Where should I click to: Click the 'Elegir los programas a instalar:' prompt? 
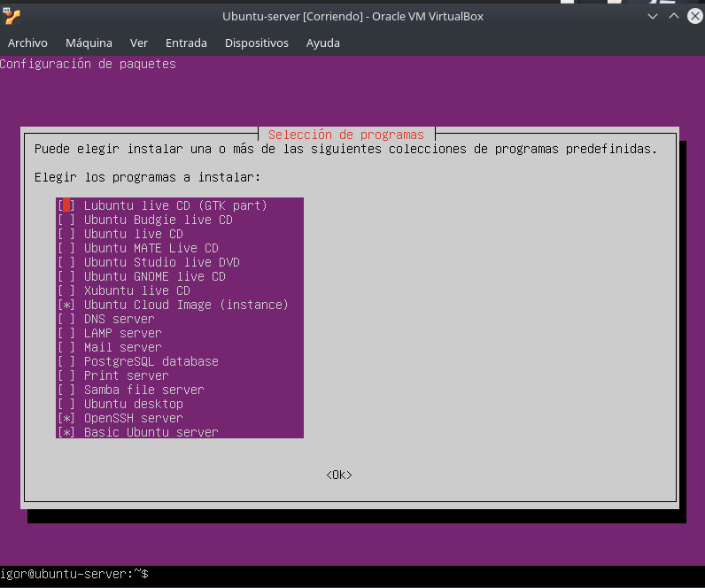click(x=148, y=177)
